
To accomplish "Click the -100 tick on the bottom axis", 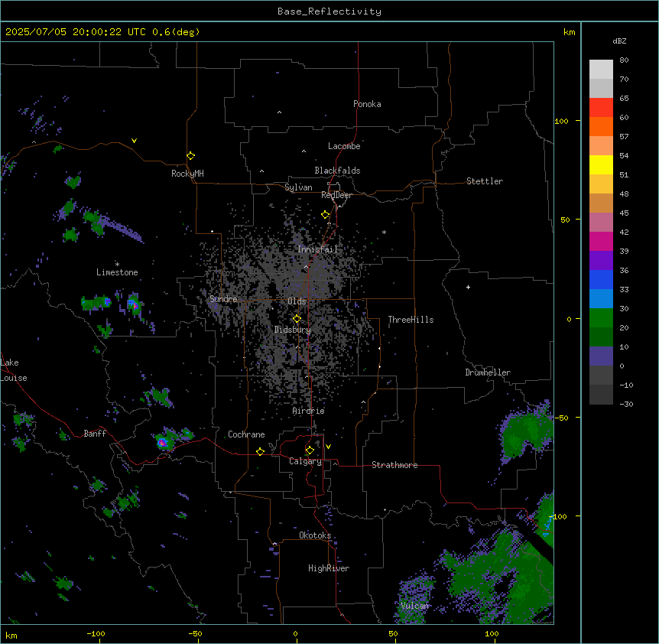I will pyautogui.click(x=96, y=633).
